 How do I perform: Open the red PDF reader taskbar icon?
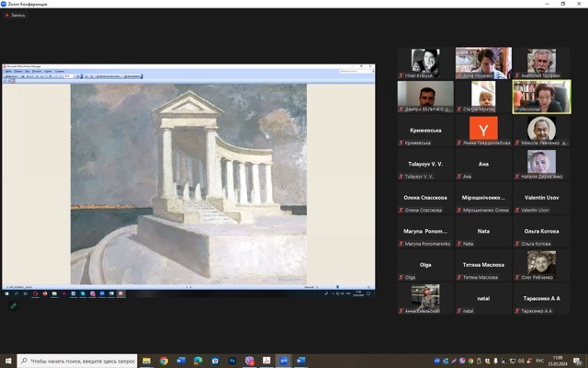tap(266, 361)
